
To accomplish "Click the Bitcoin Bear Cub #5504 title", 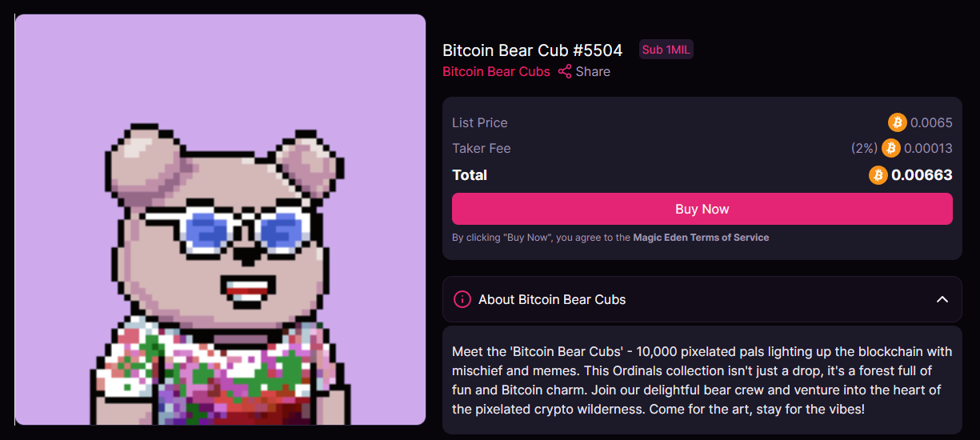I will click(x=532, y=50).
